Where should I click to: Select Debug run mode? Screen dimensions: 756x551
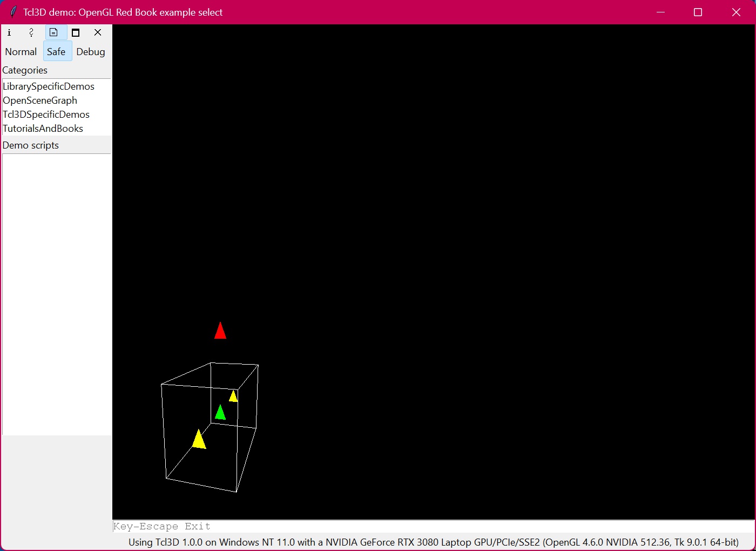coord(91,52)
